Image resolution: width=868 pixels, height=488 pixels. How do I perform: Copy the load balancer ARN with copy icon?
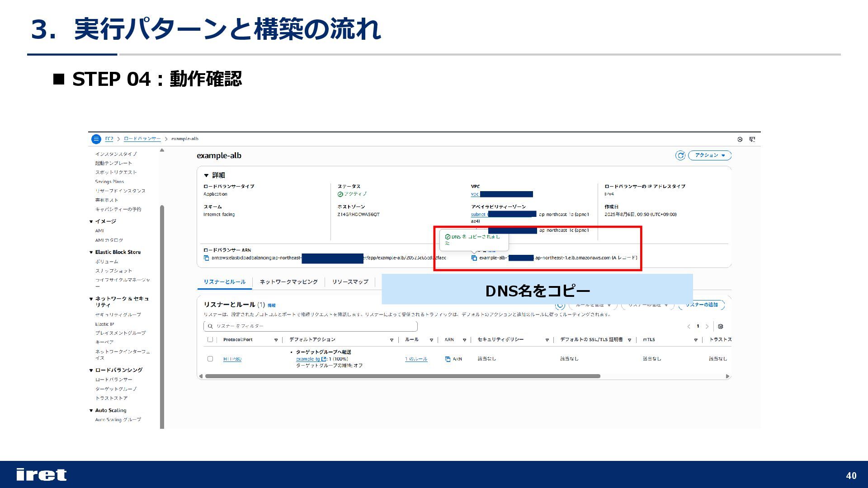click(207, 258)
